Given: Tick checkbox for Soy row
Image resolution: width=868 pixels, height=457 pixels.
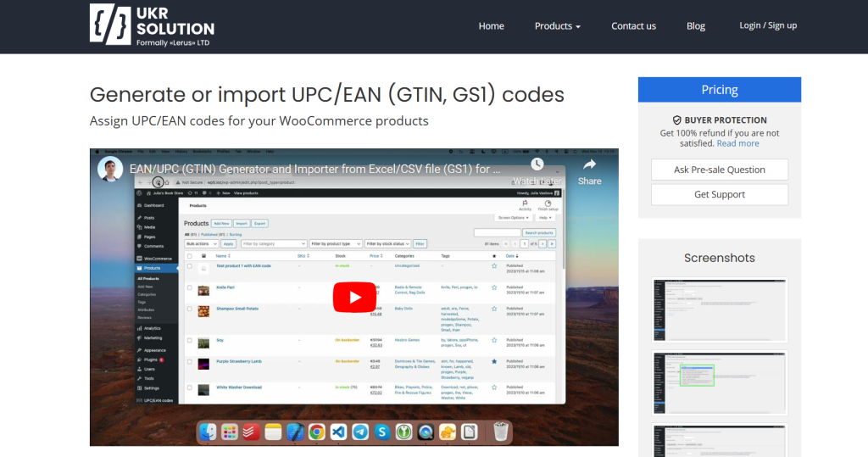Looking at the screenshot, I should click(189, 341).
